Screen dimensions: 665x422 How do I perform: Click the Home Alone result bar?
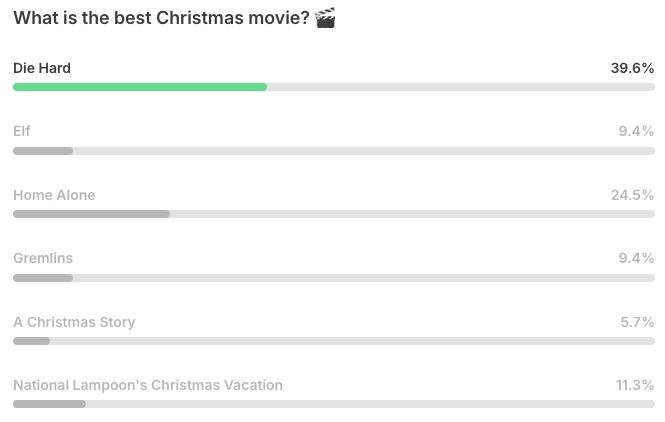tap(334, 214)
